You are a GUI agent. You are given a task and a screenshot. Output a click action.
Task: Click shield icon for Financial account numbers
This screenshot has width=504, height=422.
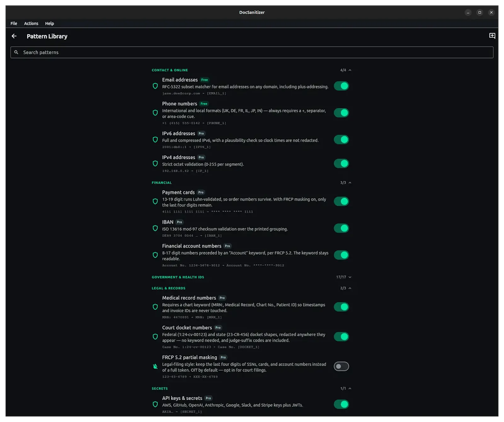coord(155,255)
